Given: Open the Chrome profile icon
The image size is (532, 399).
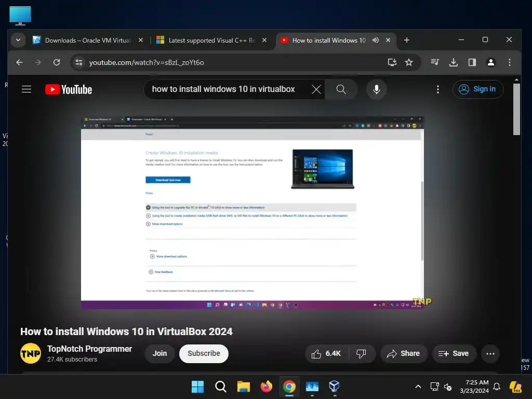Looking at the screenshot, I should pyautogui.click(x=490, y=62).
